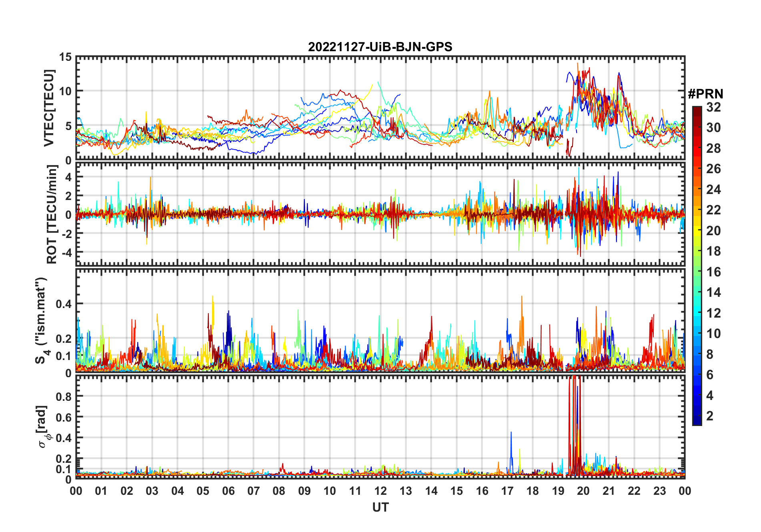The image size is (761, 532).
Task: Click the UT x-axis label
Action: 380,507
